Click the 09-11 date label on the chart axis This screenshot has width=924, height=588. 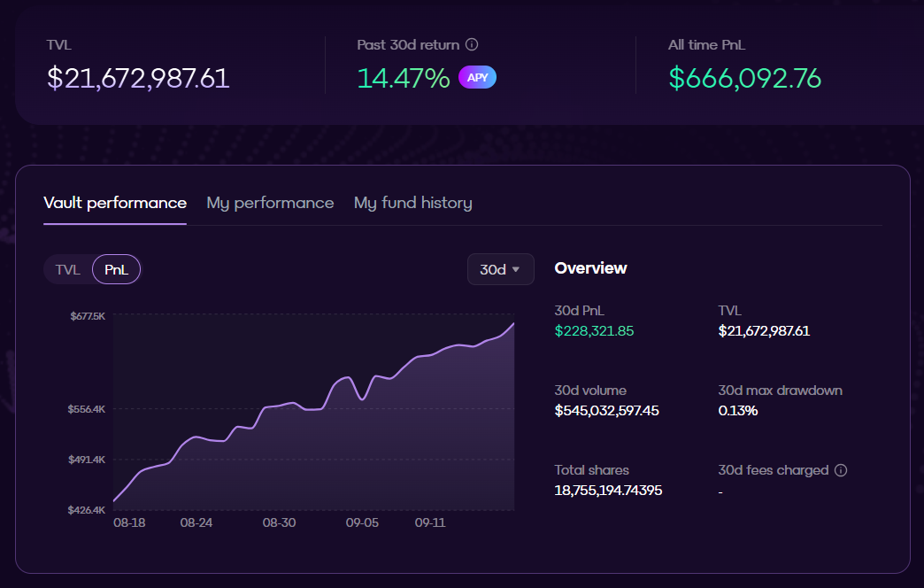[430, 523]
